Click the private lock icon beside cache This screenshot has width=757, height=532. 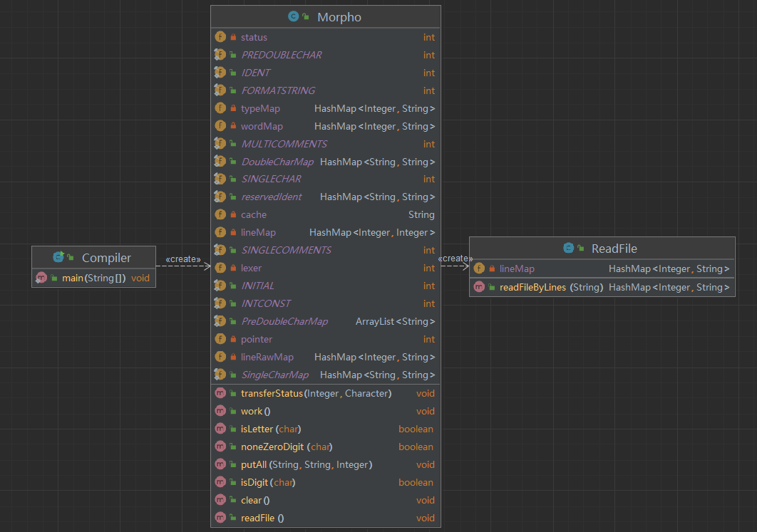(233, 214)
